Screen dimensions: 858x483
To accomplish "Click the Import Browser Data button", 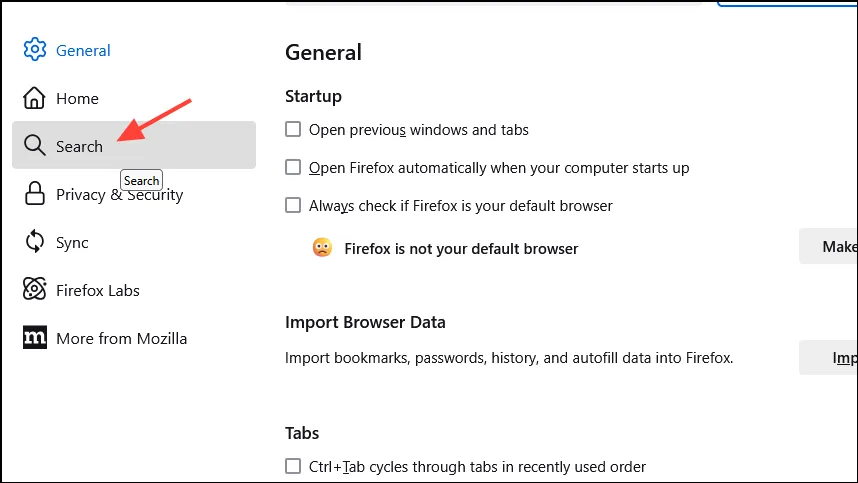I will tap(830, 357).
